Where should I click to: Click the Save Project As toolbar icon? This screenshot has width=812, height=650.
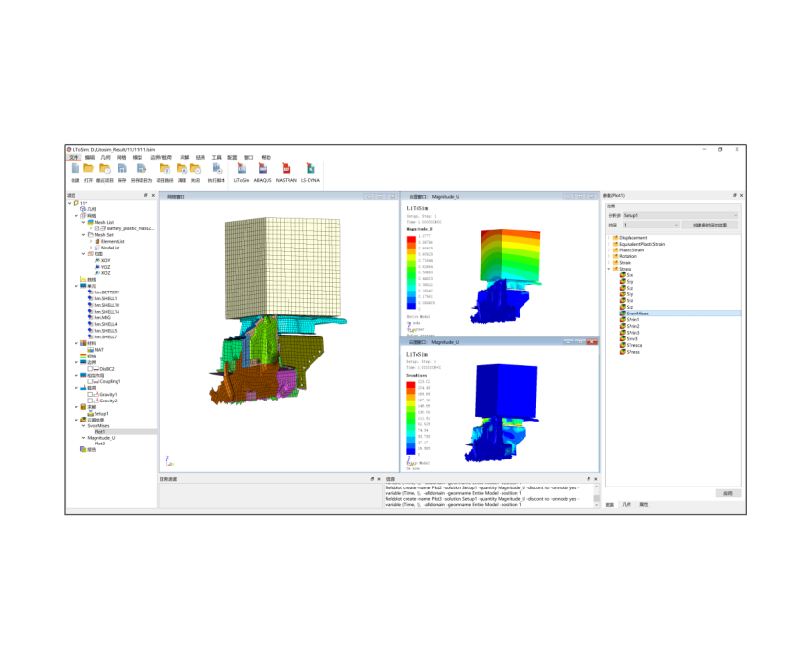(x=140, y=168)
